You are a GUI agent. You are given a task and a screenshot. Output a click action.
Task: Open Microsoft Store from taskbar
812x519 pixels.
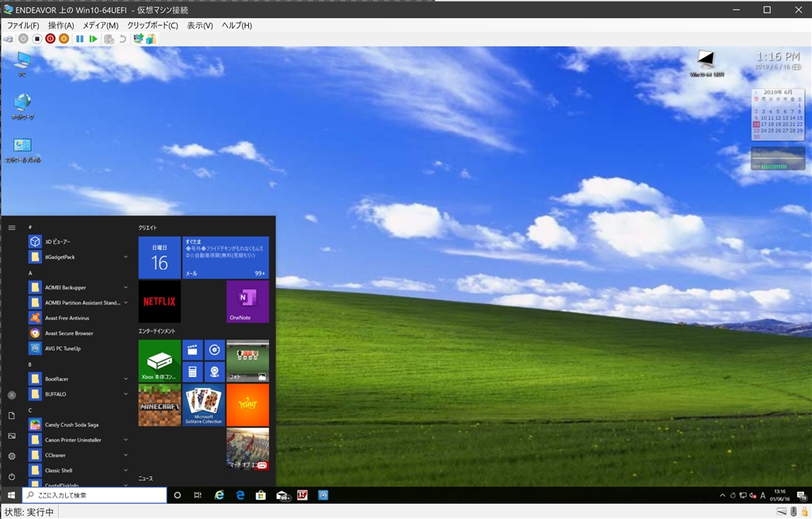point(260,496)
